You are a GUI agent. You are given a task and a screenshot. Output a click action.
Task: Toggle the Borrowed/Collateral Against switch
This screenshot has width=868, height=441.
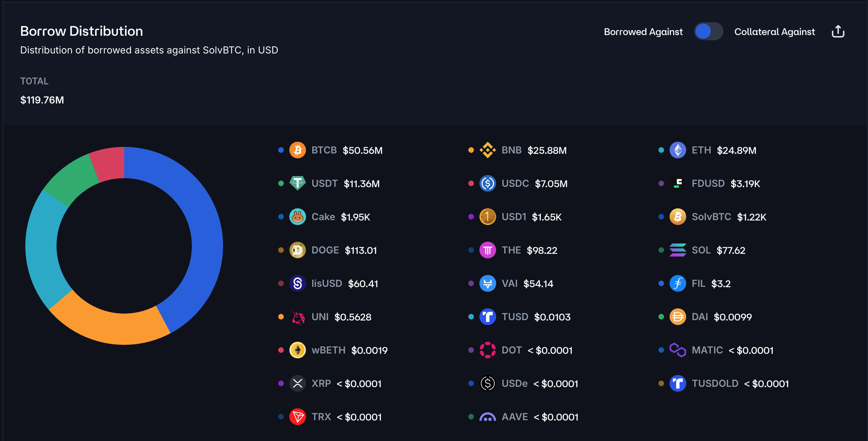tap(708, 32)
